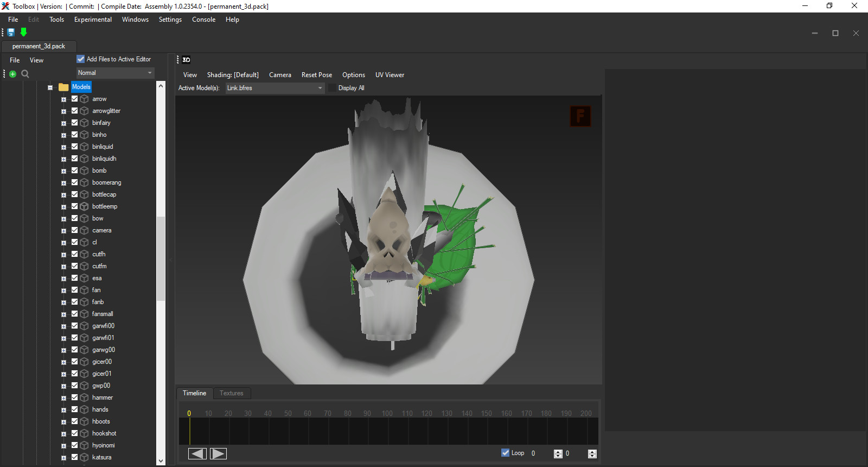Open the Settings menu
This screenshot has height=467, width=868.
point(170,20)
